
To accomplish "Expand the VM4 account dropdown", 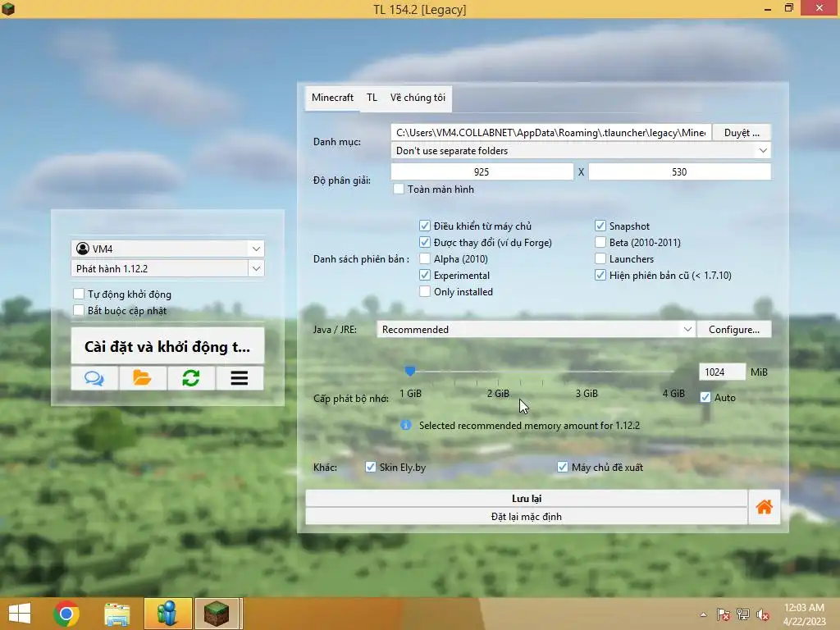I will (256, 249).
